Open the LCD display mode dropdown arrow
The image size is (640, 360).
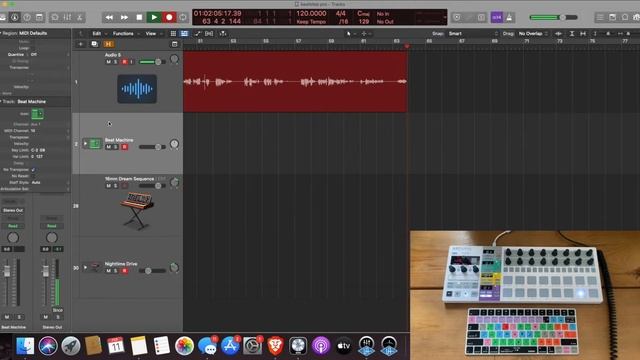point(444,18)
